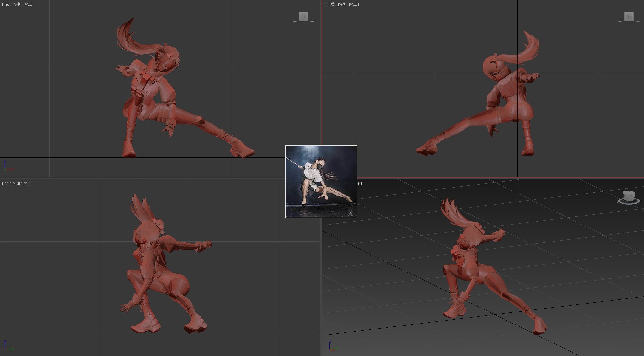The image size is (644, 356).
Task: Click [+] general menu of right viewport
Action: [x=1, y=184]
